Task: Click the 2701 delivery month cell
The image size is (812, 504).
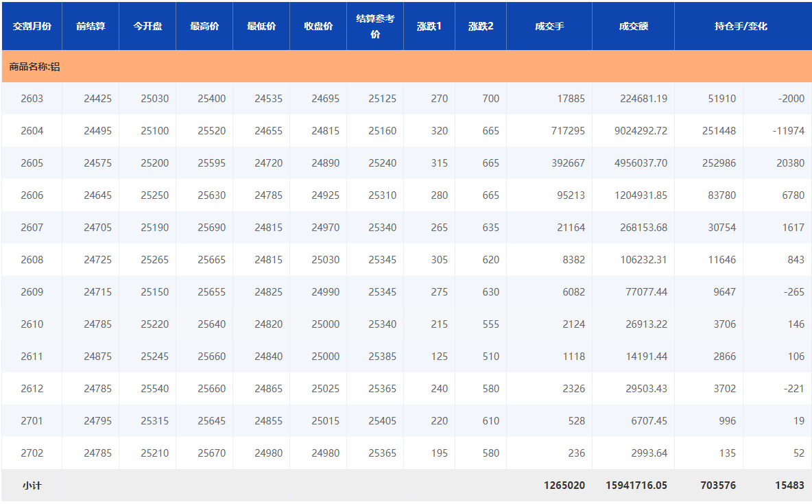Action: (x=32, y=421)
